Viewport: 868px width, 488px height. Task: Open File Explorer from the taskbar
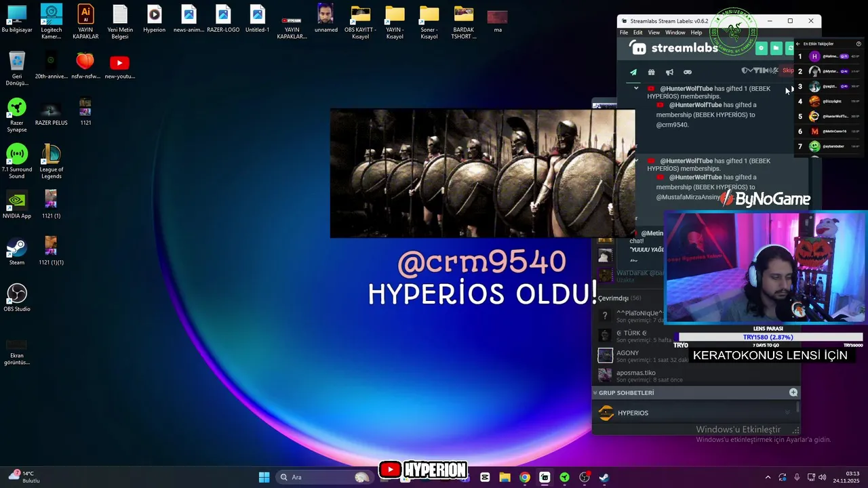(x=505, y=477)
